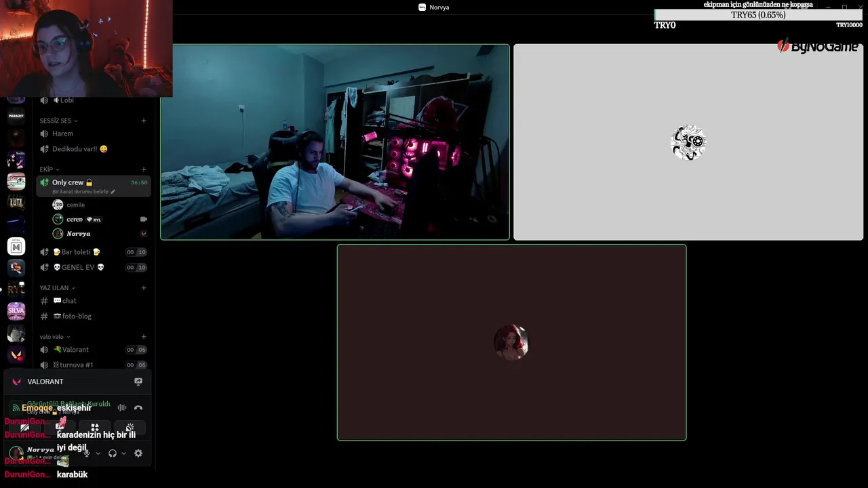Click 'Bir kanal durumu belirle' status text
The image size is (868, 488).
pos(80,192)
